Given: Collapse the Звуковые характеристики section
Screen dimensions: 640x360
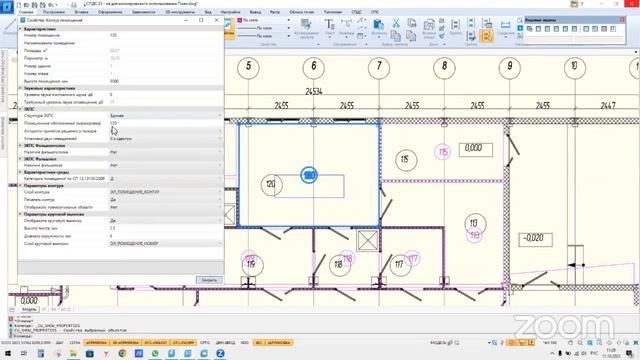Looking at the screenshot, I should click(x=20, y=88).
